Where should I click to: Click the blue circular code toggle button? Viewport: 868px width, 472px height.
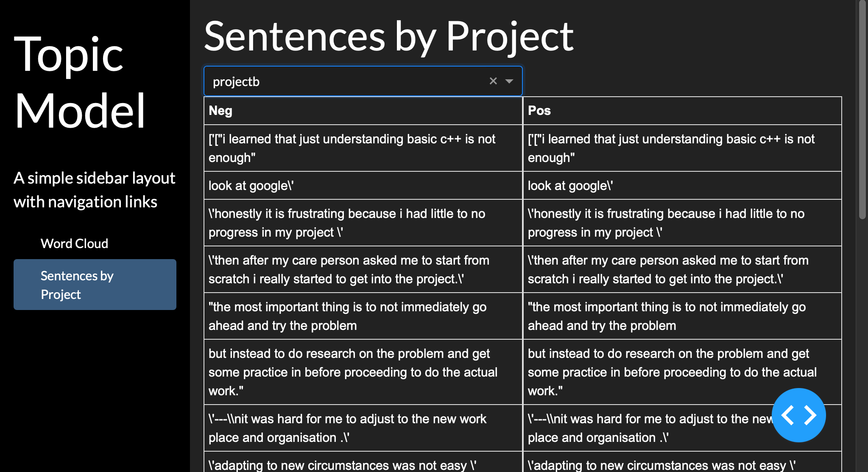click(799, 416)
